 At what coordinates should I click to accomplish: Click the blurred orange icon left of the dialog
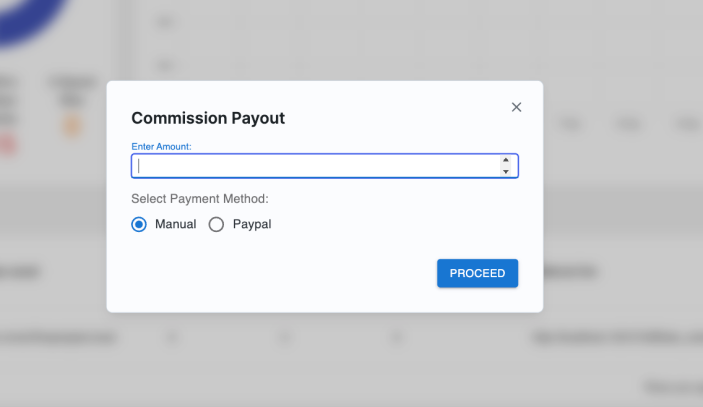pos(72,125)
